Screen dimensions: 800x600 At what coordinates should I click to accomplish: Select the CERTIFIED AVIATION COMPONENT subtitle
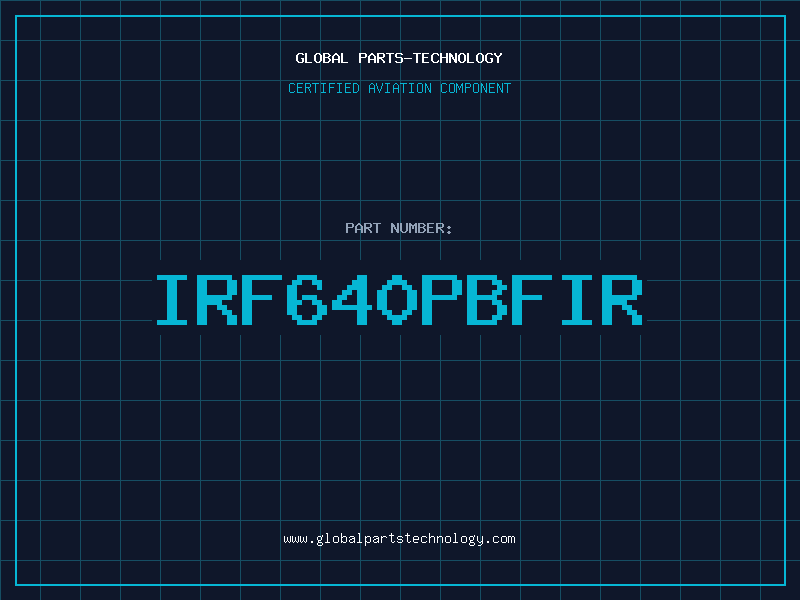[x=399, y=88]
